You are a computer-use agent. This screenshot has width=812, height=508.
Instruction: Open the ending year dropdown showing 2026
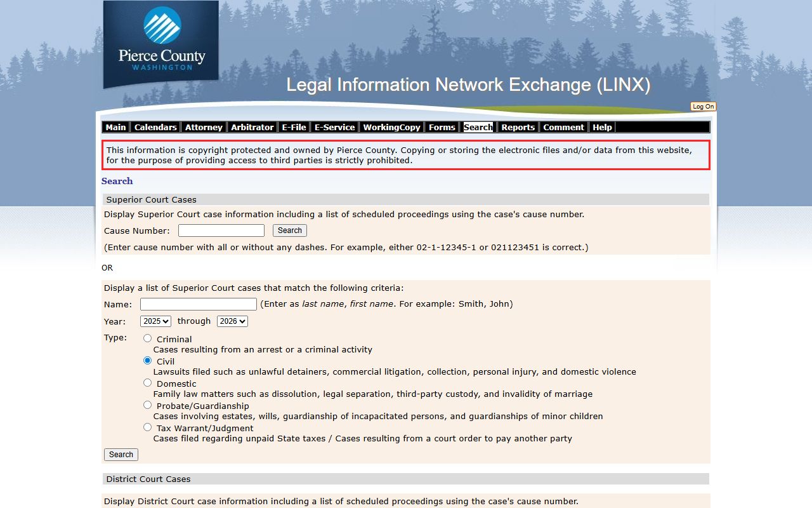(232, 321)
